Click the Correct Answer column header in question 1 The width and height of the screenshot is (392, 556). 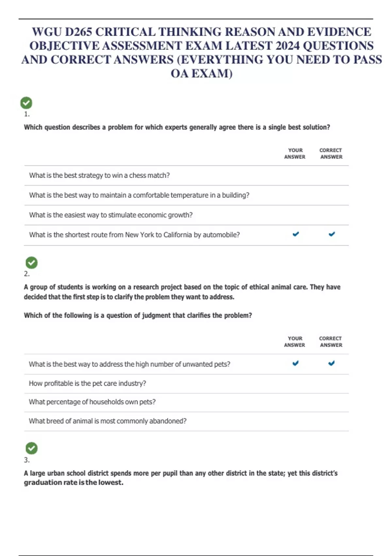tap(331, 153)
